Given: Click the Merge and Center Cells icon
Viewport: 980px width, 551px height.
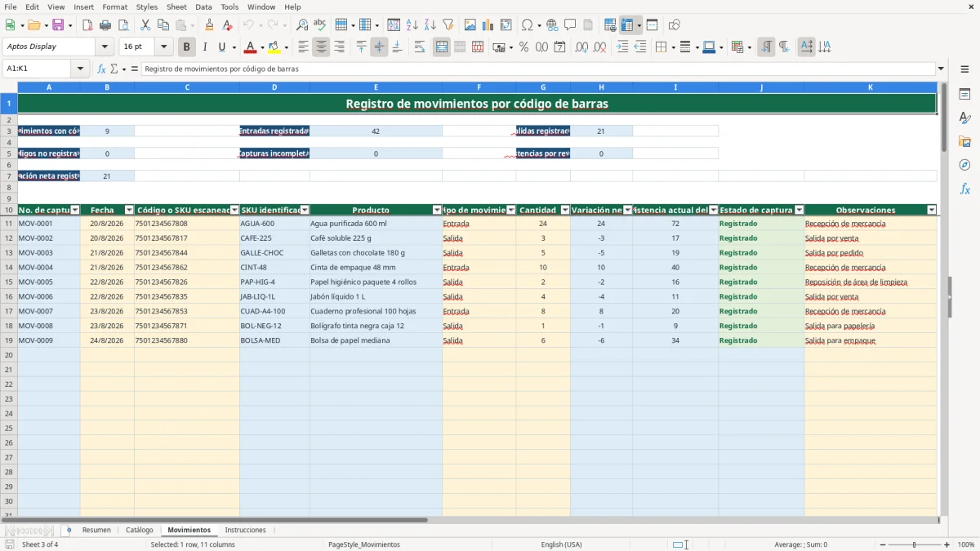Looking at the screenshot, I should (x=442, y=47).
